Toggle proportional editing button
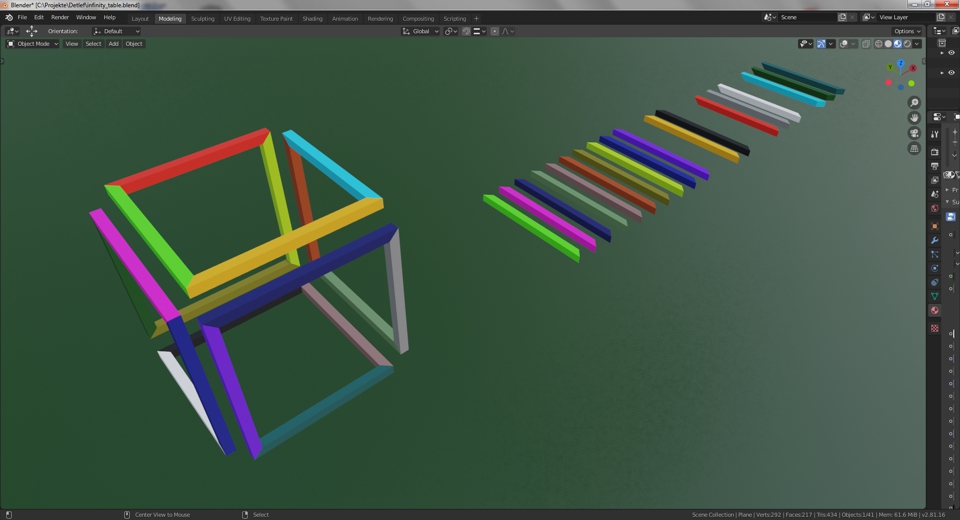960x520 pixels. 495,31
